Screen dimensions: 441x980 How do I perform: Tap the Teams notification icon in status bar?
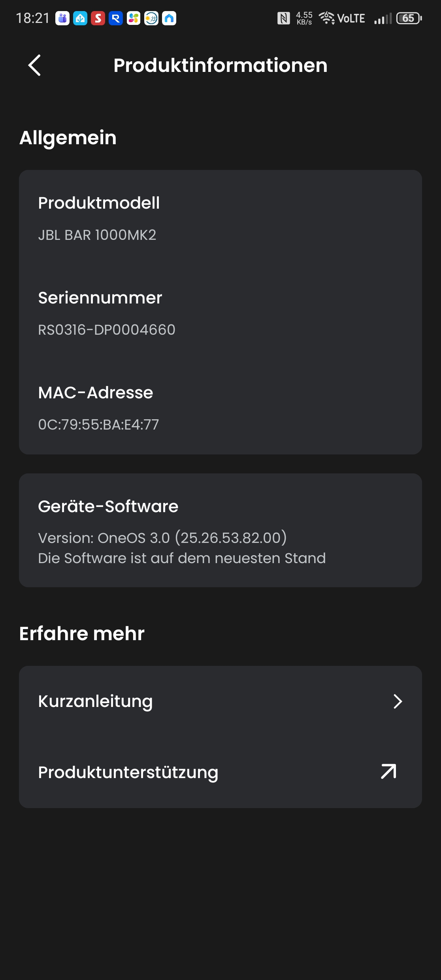[62, 18]
